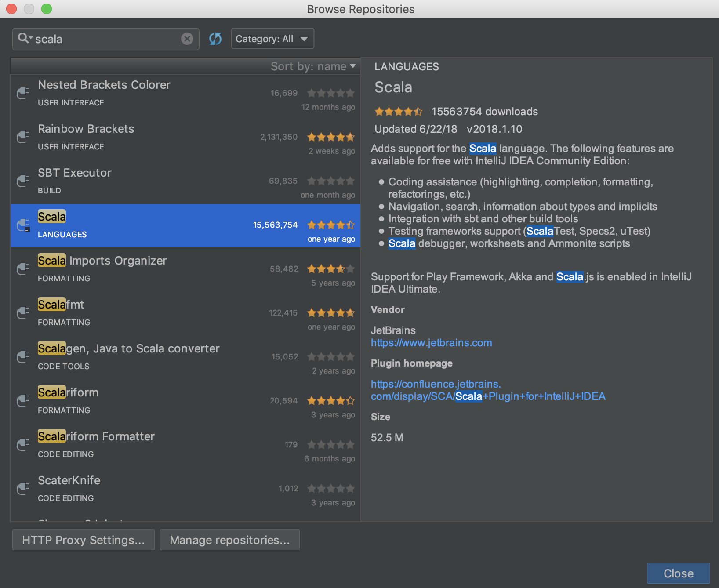
Task: Click the 2,131,350 downloads count
Action: coord(279,137)
